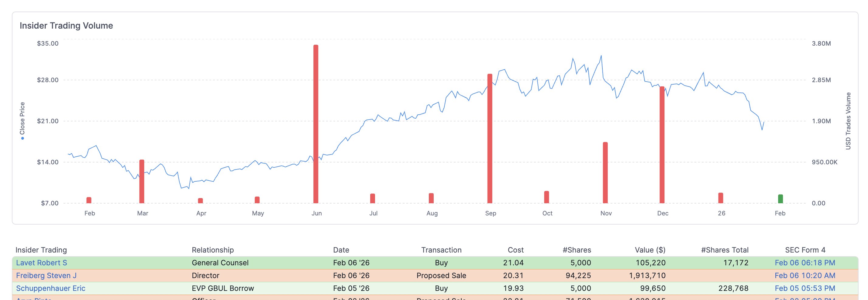Image resolution: width=868 pixels, height=300 pixels.
Task: Click the #Shares Total column header
Action: pos(725,250)
